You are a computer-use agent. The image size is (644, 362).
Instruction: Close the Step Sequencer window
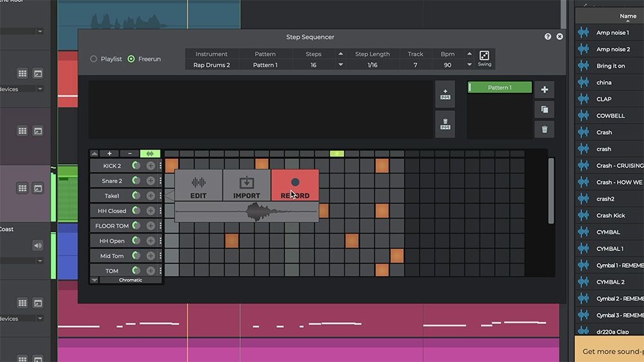click(x=560, y=37)
